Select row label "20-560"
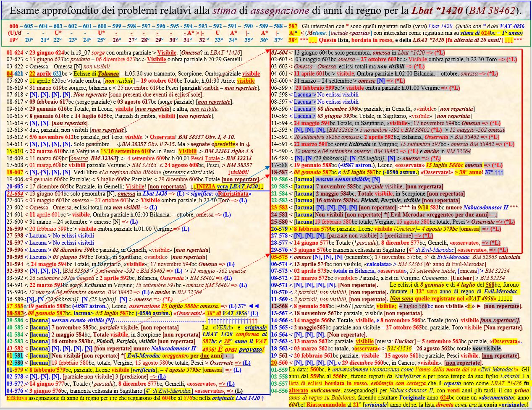532x410 pixels. click(x=280, y=363)
